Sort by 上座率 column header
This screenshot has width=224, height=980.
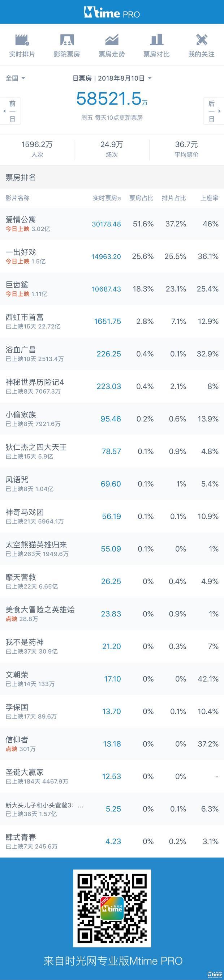point(209,198)
